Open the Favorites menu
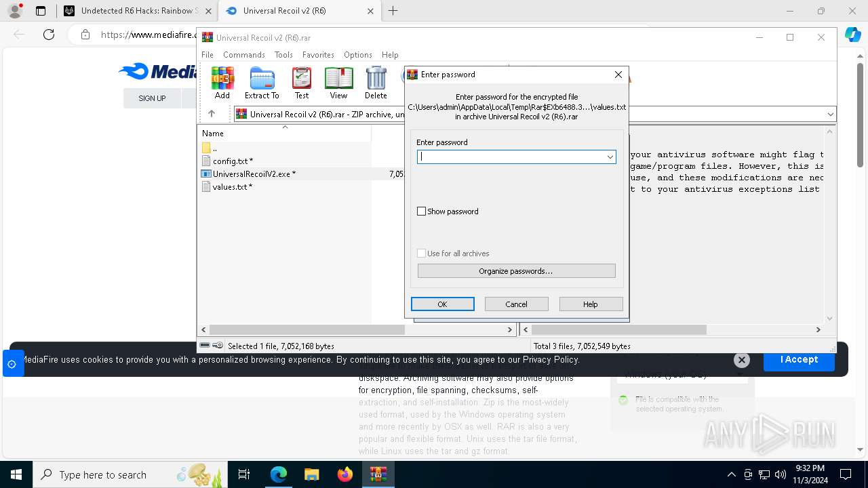Viewport: 868px width, 488px height. pos(318,55)
